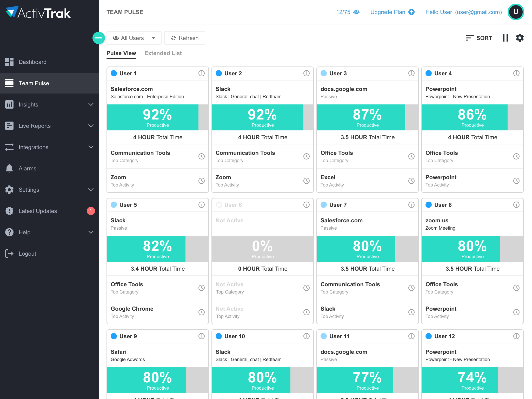The height and width of the screenshot is (399, 532).
Task: Click User 4 86% productivity bar
Action: pyautogui.click(x=473, y=117)
